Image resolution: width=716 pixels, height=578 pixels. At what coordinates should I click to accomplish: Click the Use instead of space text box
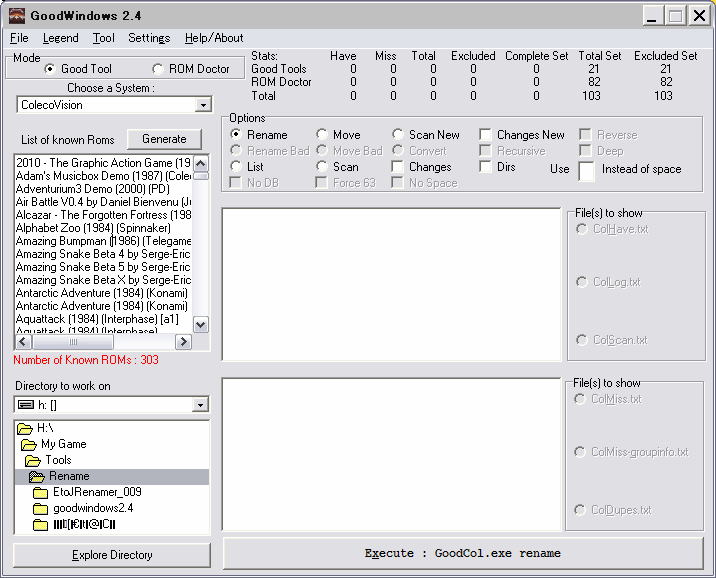tap(585, 170)
